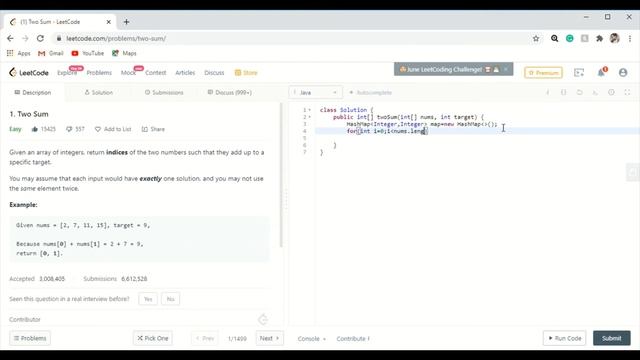
Task: Open the feedback icon on right edge
Action: pos(633,172)
